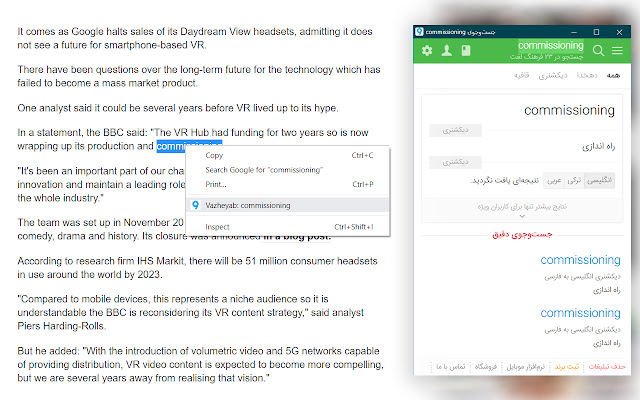The width and height of the screenshot is (640, 400).
Task: Open the فروشگاه footer link
Action: coord(486,367)
